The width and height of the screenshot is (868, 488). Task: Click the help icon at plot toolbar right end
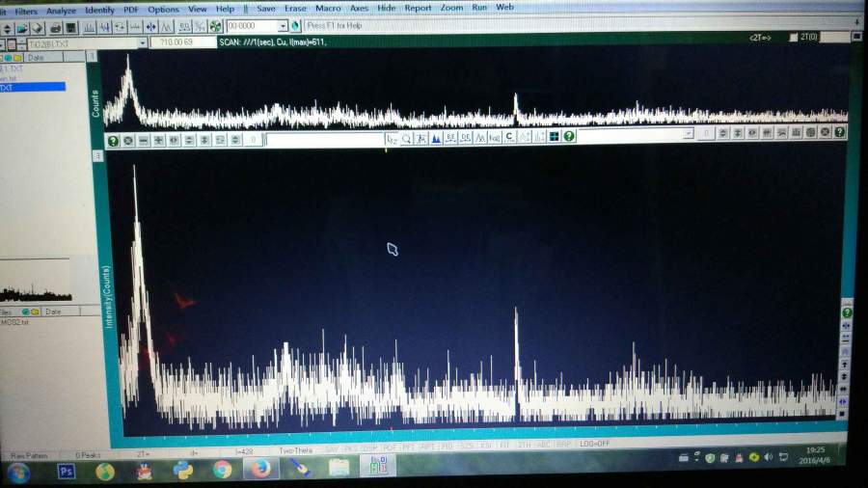(840, 132)
